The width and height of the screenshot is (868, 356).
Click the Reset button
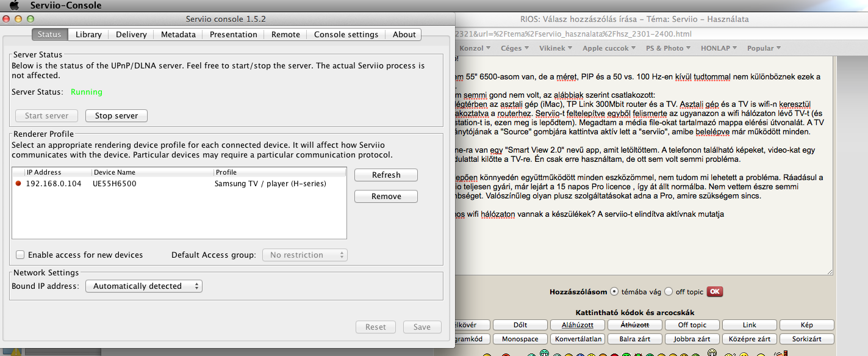pyautogui.click(x=376, y=327)
